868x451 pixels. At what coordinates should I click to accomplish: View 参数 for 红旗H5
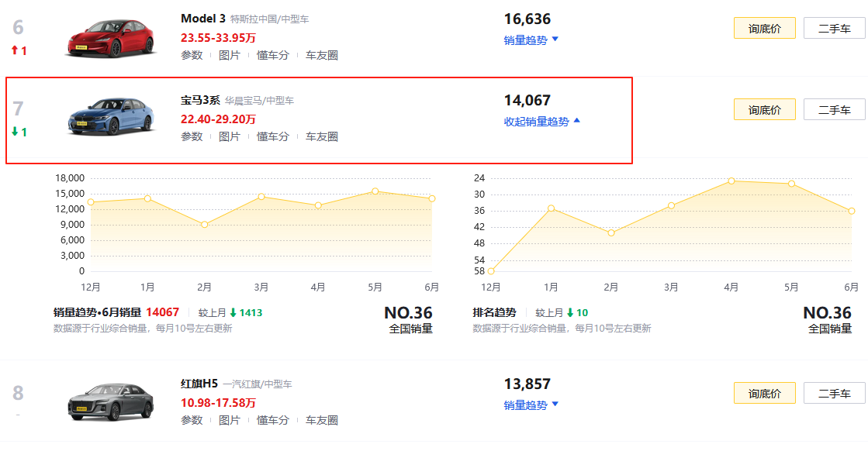[x=192, y=420]
